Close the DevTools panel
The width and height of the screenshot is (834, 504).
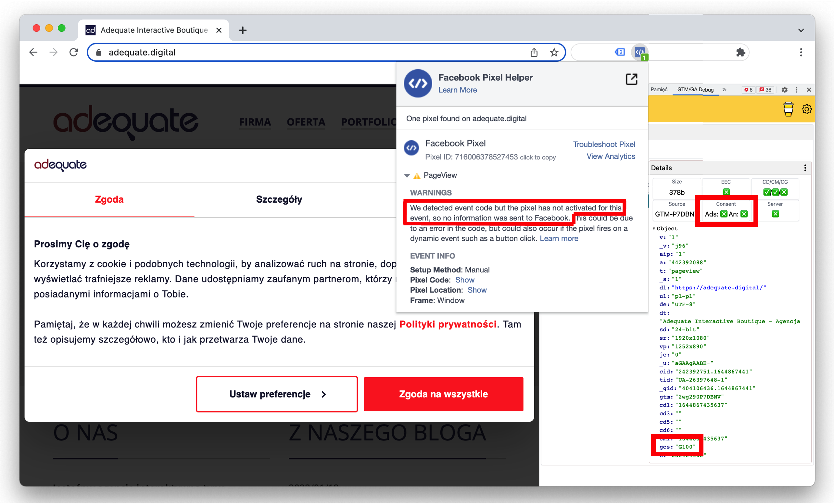tap(809, 90)
